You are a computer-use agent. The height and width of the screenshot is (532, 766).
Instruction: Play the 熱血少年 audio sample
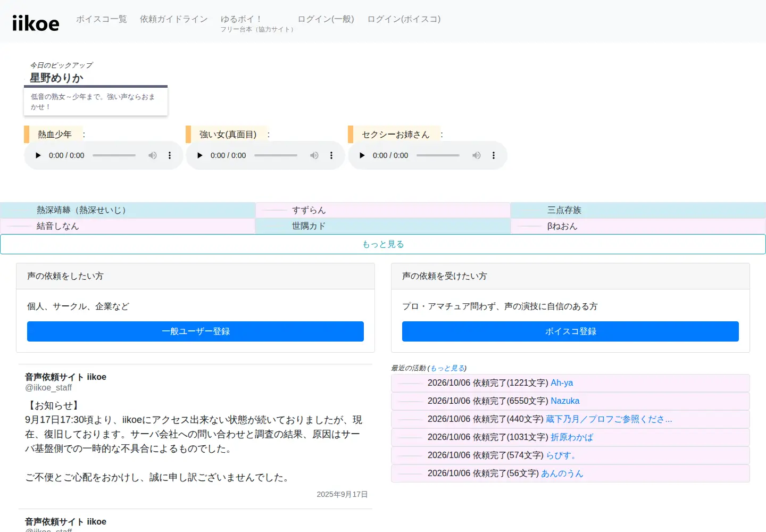pyautogui.click(x=38, y=155)
